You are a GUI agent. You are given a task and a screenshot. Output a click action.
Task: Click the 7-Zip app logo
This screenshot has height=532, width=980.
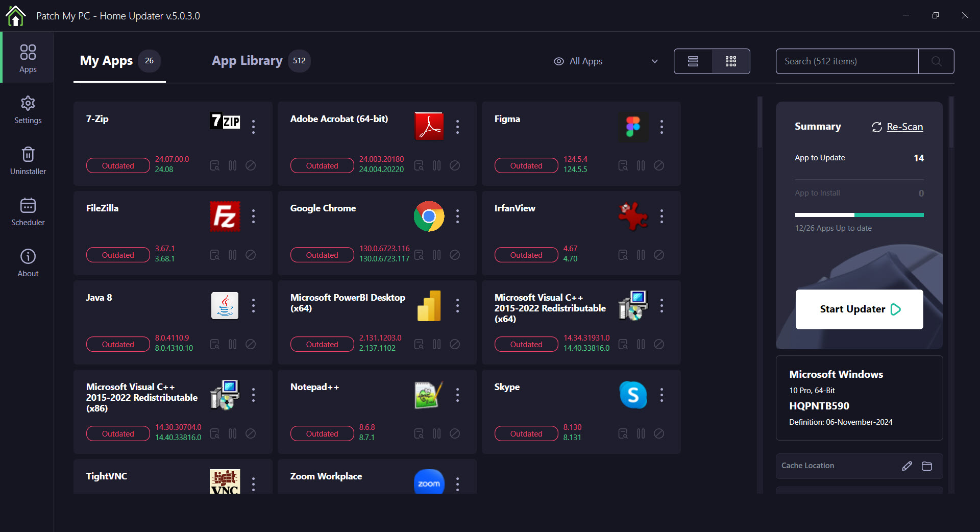tap(225, 121)
